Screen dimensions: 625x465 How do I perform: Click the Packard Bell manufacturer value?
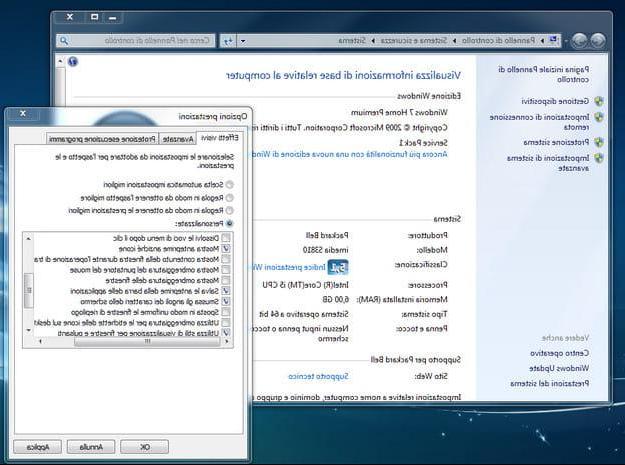click(327, 235)
